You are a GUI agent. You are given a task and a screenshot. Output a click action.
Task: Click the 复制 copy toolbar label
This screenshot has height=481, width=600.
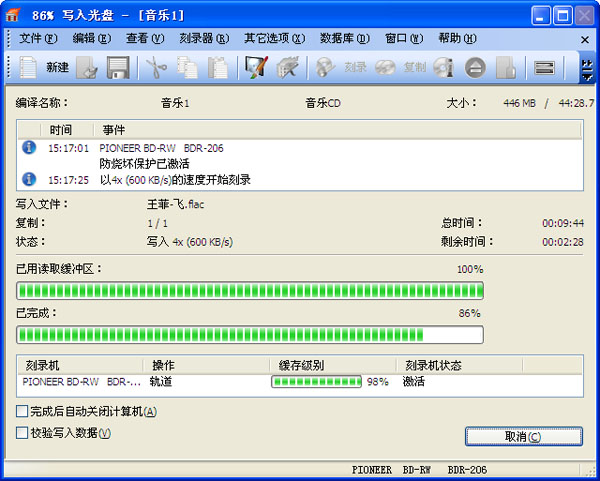(x=415, y=67)
